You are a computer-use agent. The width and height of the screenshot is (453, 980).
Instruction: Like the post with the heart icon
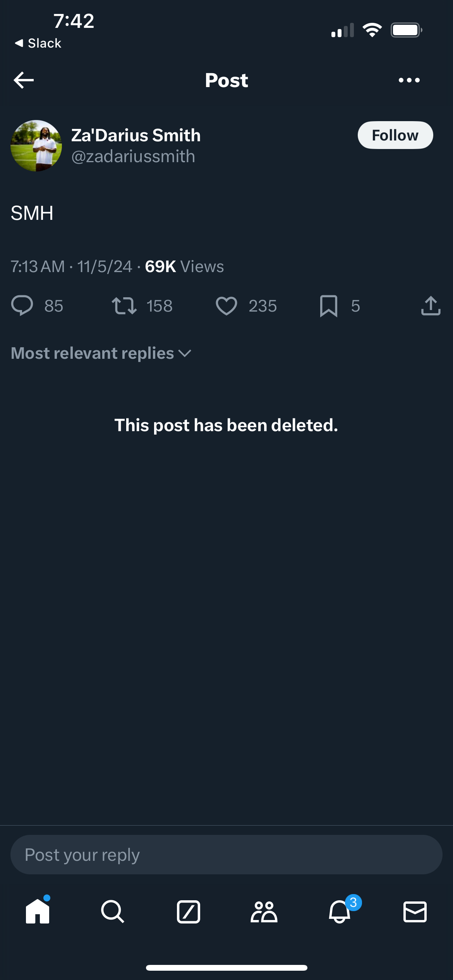point(226,306)
